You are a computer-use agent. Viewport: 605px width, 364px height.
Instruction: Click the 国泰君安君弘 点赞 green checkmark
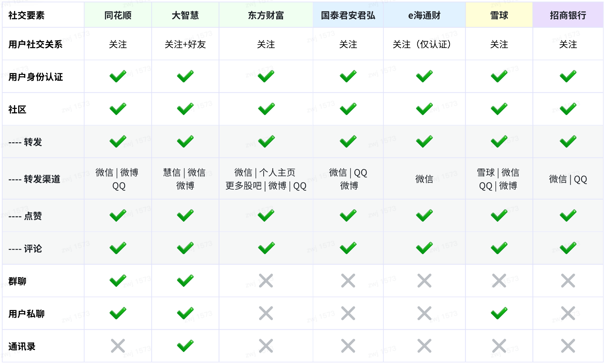point(348,216)
